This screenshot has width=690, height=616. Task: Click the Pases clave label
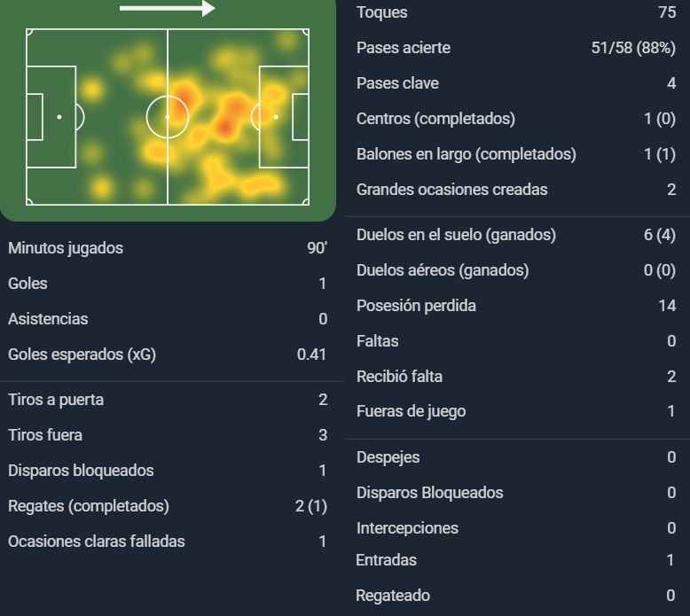398,83
